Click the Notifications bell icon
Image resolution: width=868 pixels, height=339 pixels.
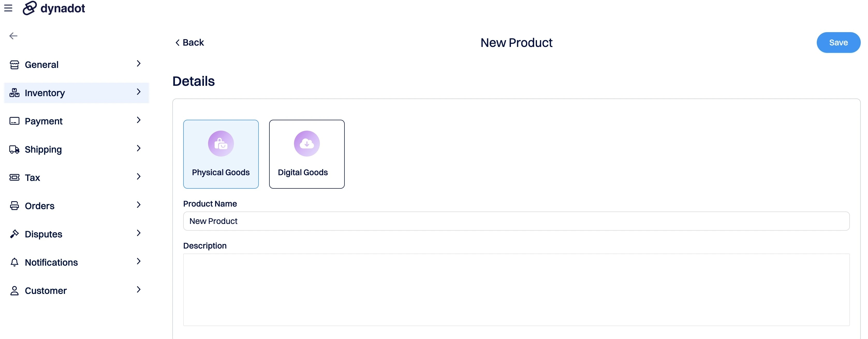14,262
